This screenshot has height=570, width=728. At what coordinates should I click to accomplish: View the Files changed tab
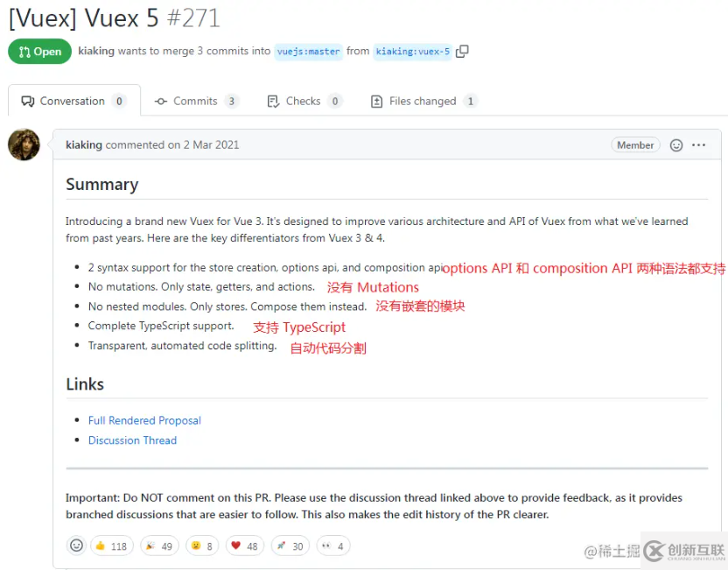pyautogui.click(x=424, y=101)
